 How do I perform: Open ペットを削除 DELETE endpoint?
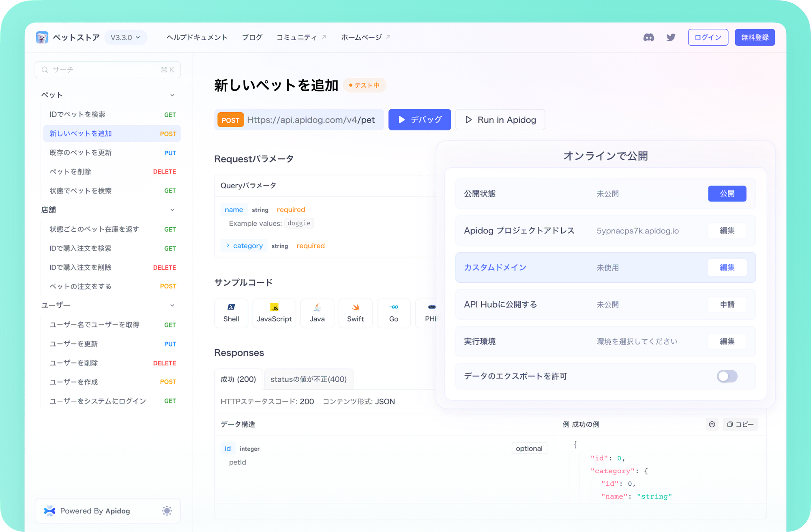(x=112, y=172)
